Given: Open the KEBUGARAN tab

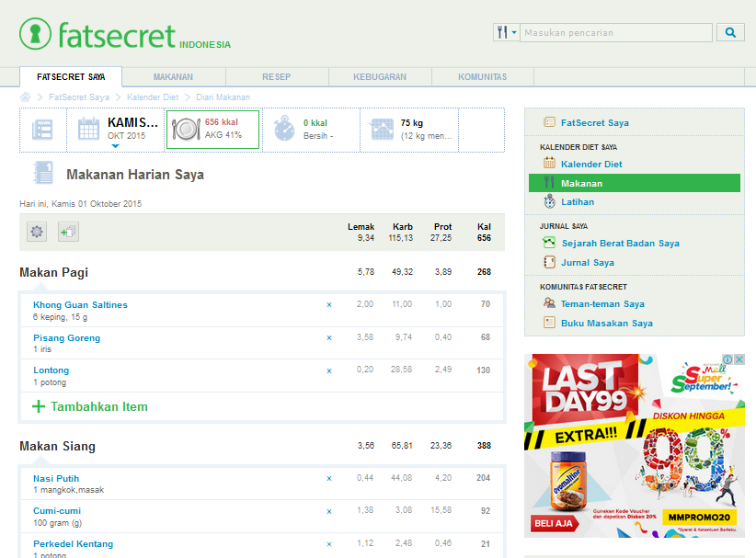Looking at the screenshot, I should [380, 76].
